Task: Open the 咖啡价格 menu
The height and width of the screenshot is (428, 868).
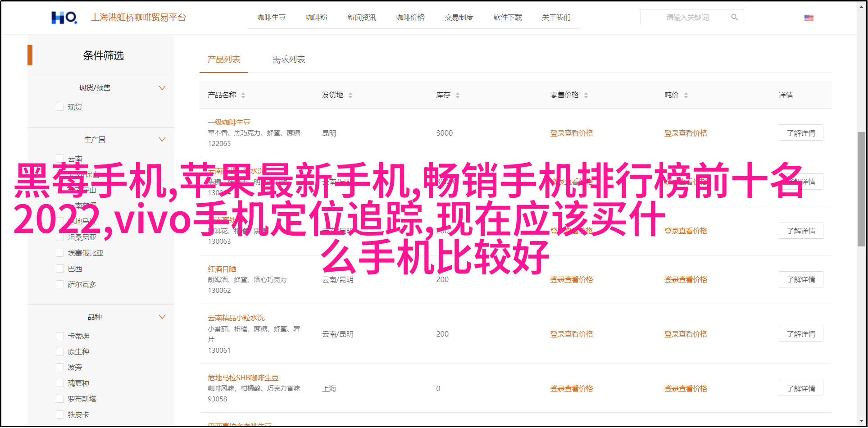Action: (410, 18)
